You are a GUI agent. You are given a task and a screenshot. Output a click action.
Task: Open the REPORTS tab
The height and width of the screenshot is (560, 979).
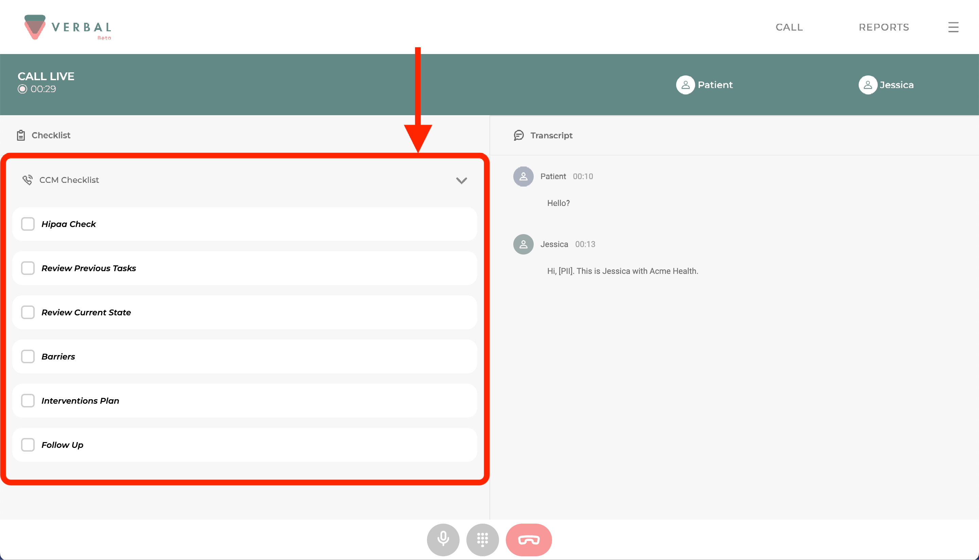pos(883,27)
